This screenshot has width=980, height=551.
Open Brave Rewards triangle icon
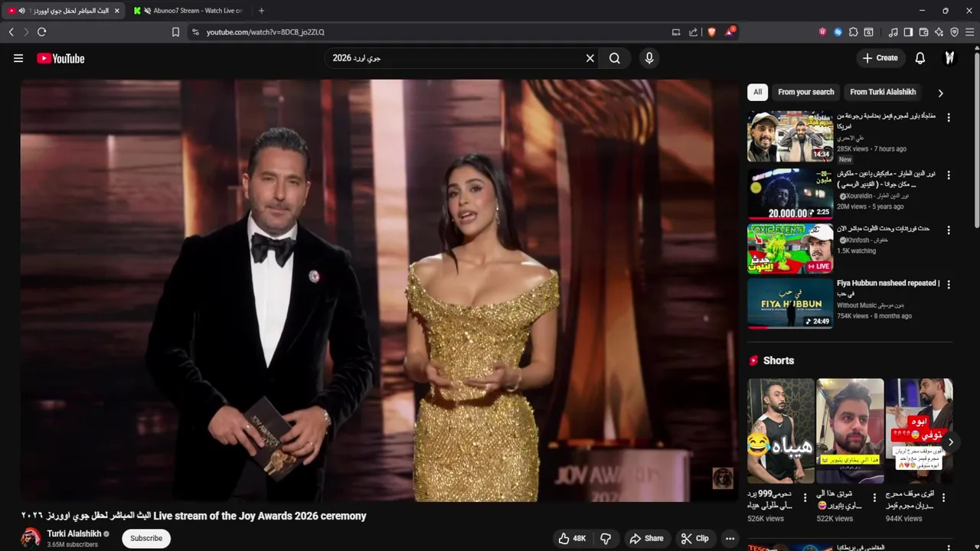[730, 32]
